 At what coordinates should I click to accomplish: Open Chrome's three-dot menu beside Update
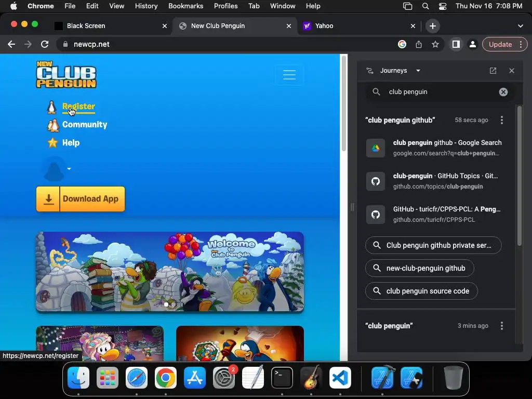pyautogui.click(x=521, y=45)
